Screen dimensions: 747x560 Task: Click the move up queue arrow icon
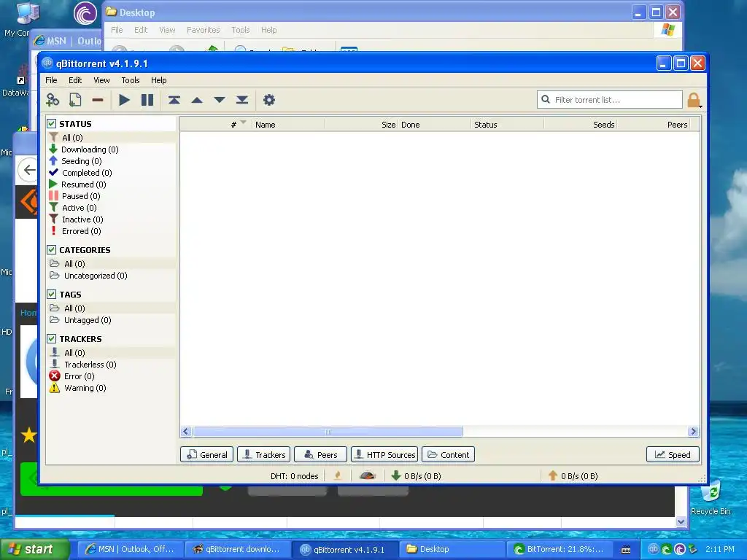[197, 100]
